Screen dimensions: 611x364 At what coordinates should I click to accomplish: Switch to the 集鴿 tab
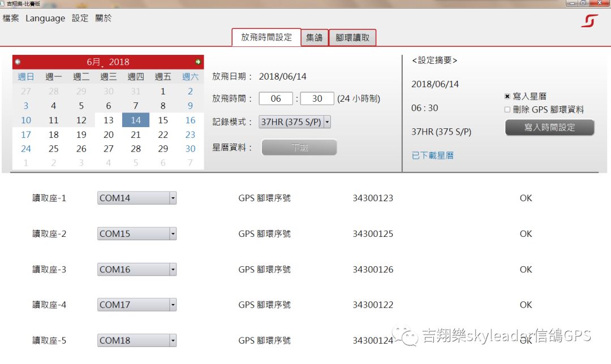pos(314,38)
